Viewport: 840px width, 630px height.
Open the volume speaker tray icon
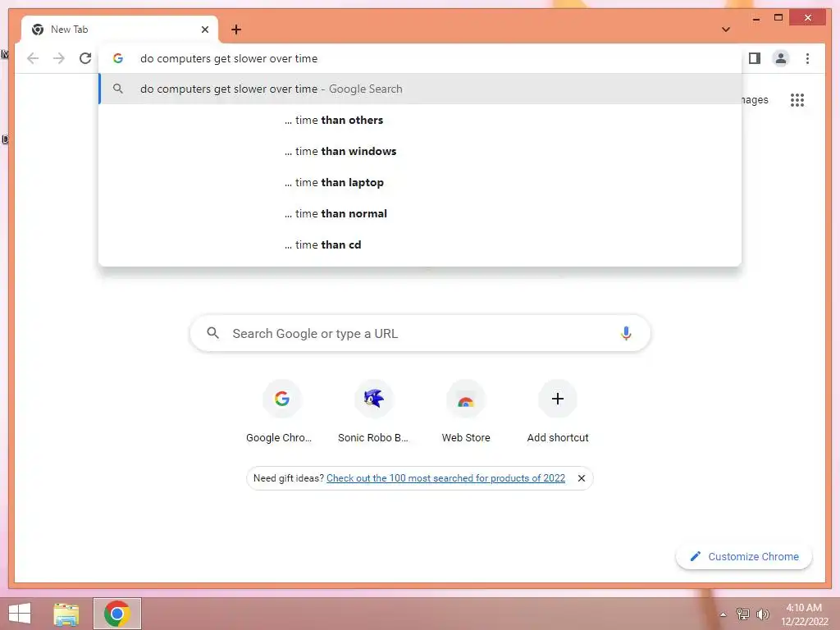click(x=762, y=614)
